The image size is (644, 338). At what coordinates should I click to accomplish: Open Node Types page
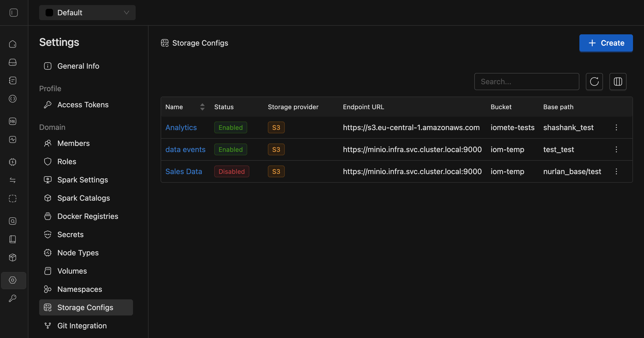pos(86,253)
